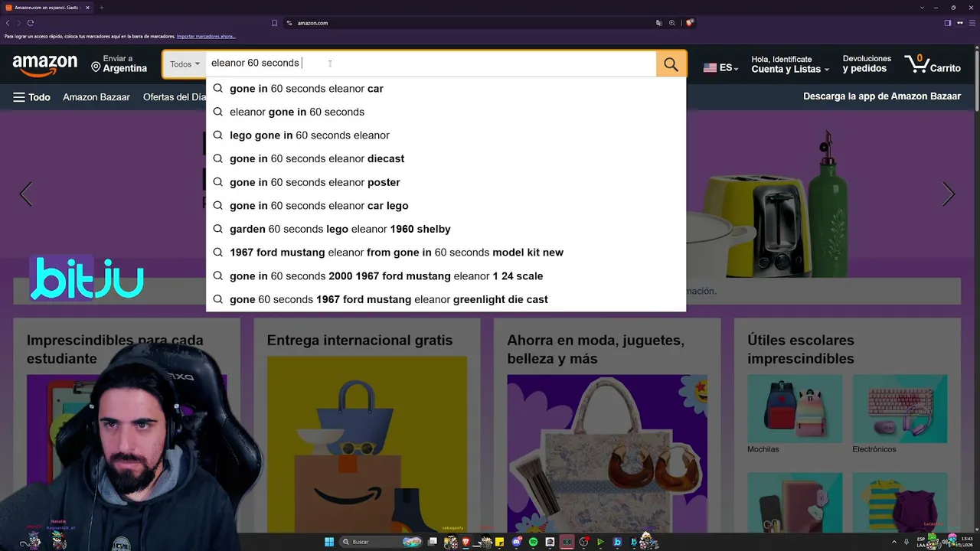Image resolution: width=980 pixels, height=551 pixels.
Task: Open the Todos search category dropdown
Action: coord(185,64)
